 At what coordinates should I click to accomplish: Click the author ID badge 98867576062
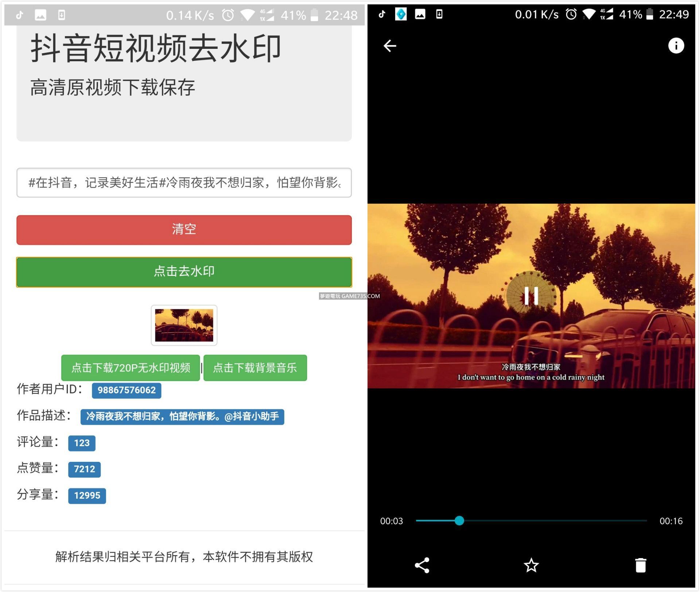pyautogui.click(x=127, y=390)
